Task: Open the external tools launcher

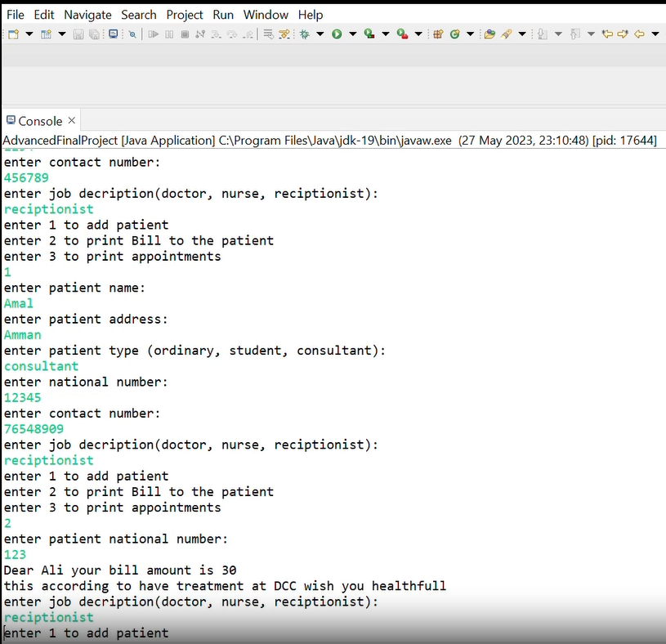Action: point(401,33)
